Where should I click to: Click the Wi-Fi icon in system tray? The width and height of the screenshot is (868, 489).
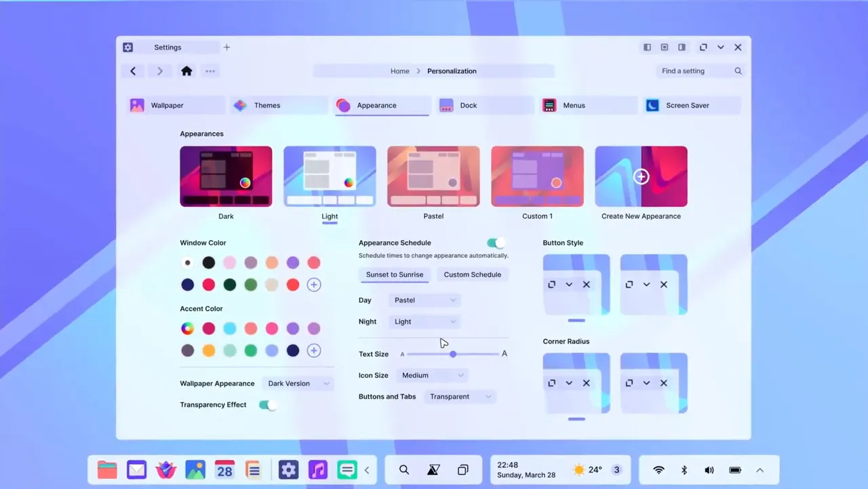658,470
